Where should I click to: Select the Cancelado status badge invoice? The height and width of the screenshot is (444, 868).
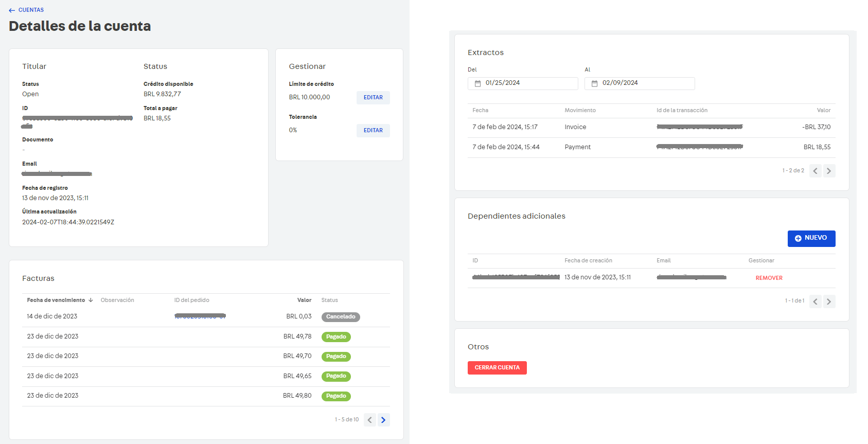[x=341, y=317]
